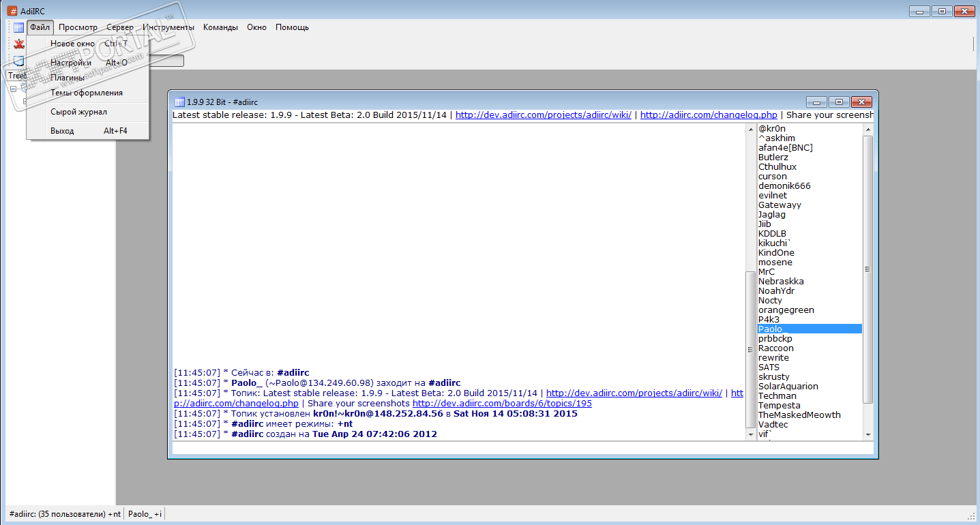
Task: Click the Paolo_ +i status bar entry
Action: (x=145, y=514)
